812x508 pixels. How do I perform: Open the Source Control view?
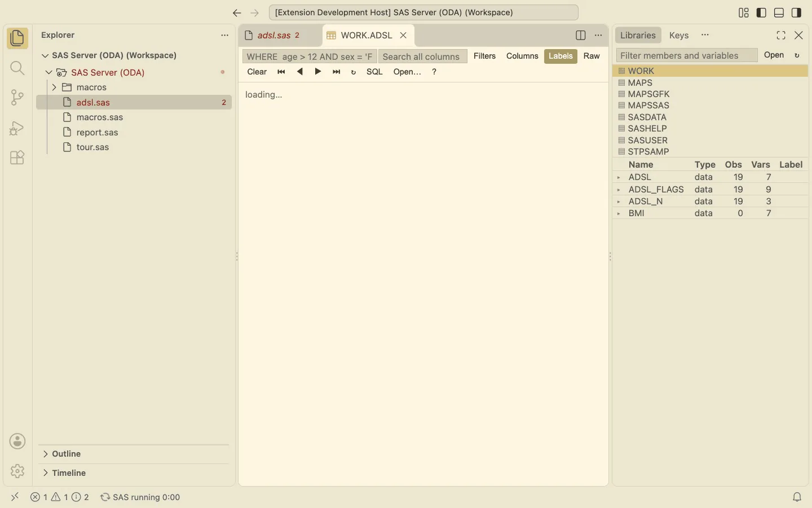17,98
